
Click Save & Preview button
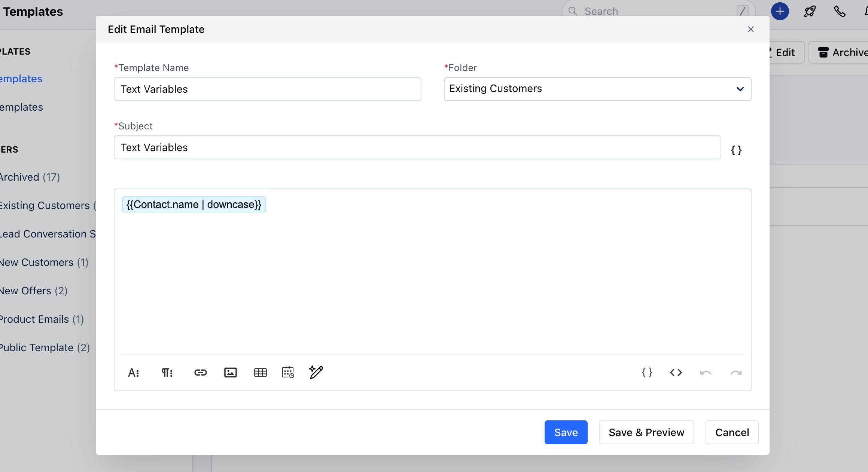[646, 432]
